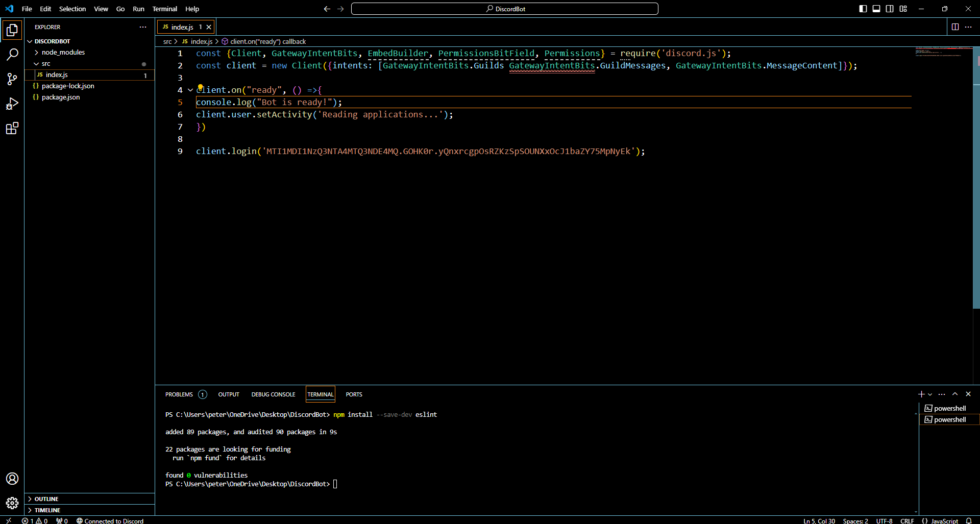Image resolution: width=980 pixels, height=524 pixels.
Task: Click Connected to Discord in status bar
Action: (110, 520)
